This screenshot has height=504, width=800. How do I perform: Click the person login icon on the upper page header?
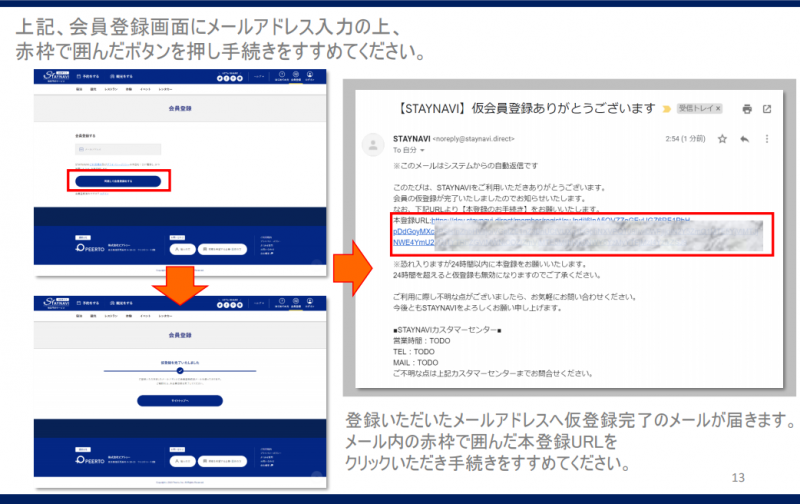click(x=310, y=76)
